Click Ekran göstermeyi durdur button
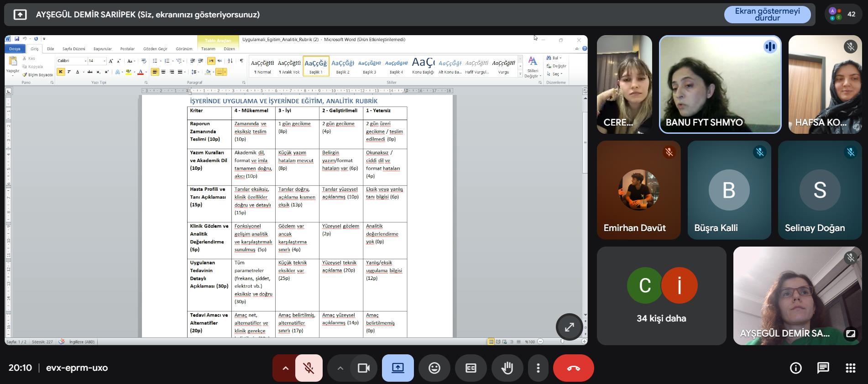This screenshot has width=868, height=384. 767,14
